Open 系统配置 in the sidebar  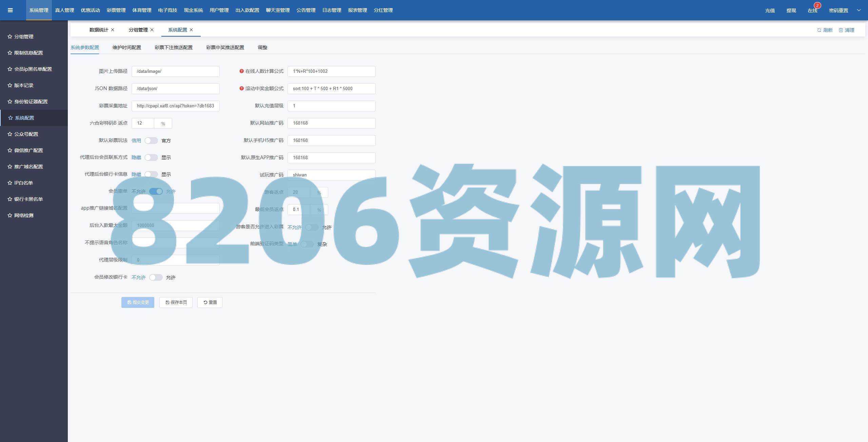(x=34, y=118)
